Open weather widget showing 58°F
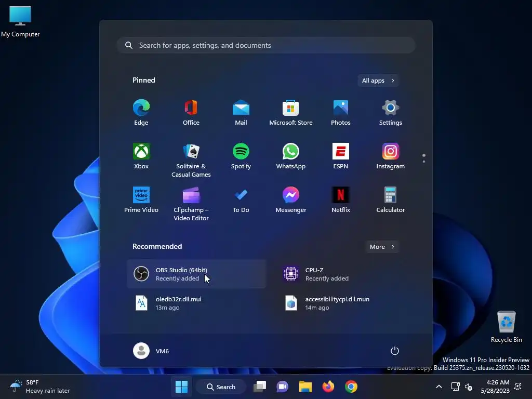The width and height of the screenshot is (532, 399). tap(40, 387)
